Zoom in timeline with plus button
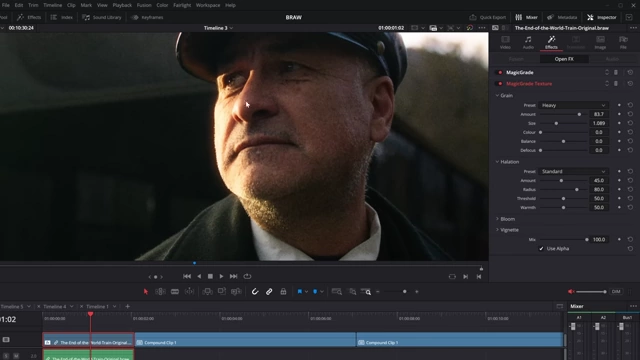 click(x=417, y=292)
